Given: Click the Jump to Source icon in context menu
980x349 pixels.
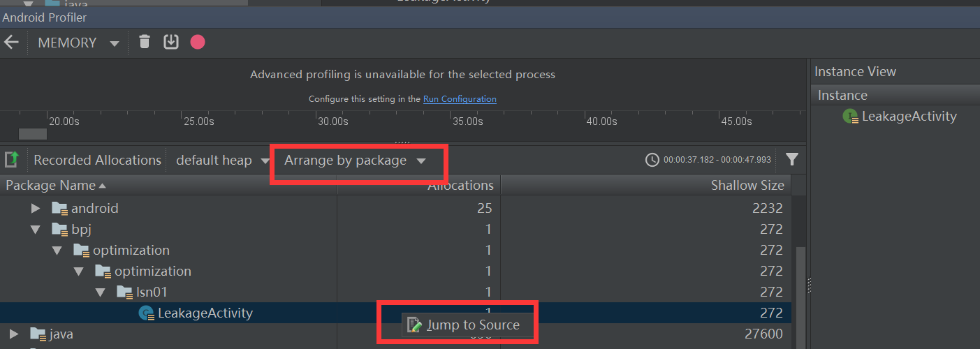Looking at the screenshot, I should click(415, 325).
